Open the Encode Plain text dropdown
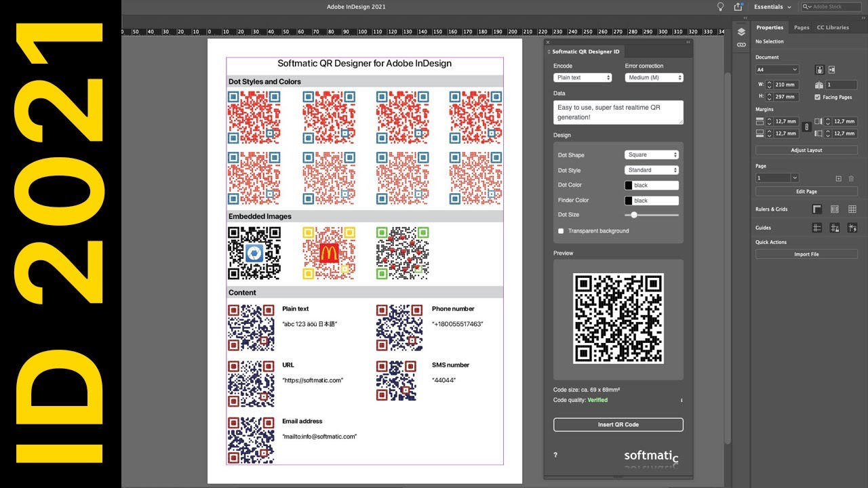Screen dimensions: 868x488 pyautogui.click(x=583, y=78)
